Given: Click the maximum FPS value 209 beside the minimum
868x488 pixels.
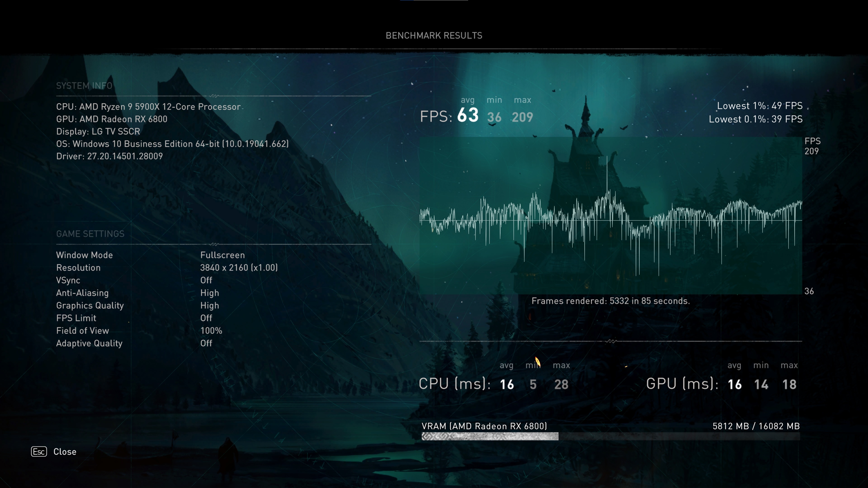Looking at the screenshot, I should 522,117.
